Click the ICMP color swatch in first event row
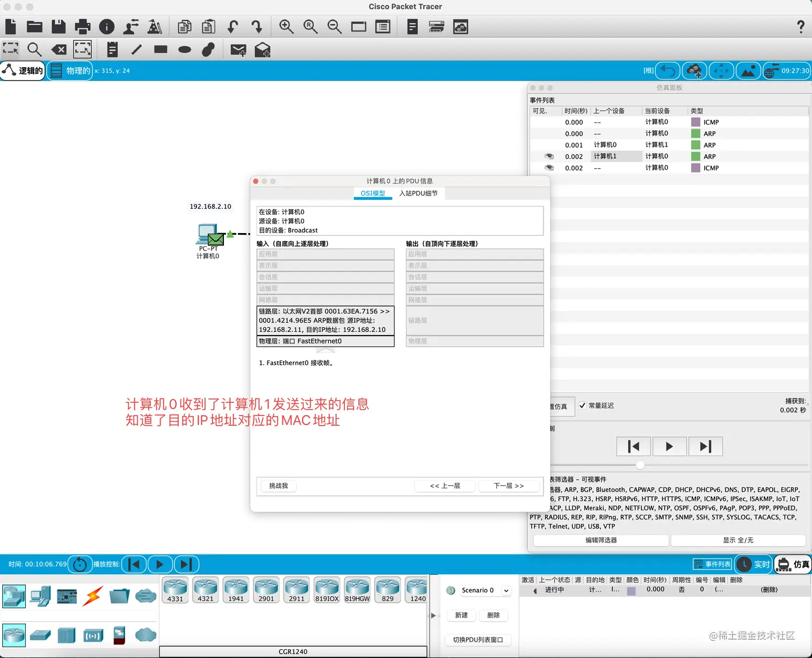Image resolution: width=812 pixels, height=658 pixels. coord(695,122)
